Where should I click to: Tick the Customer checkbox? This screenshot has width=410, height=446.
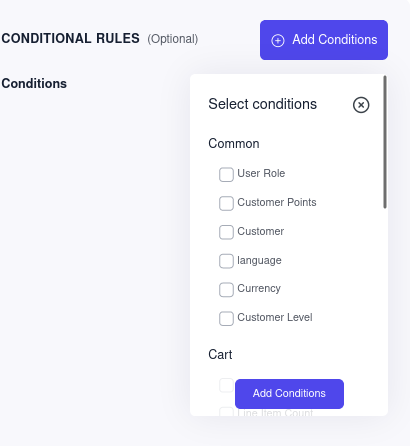click(226, 232)
